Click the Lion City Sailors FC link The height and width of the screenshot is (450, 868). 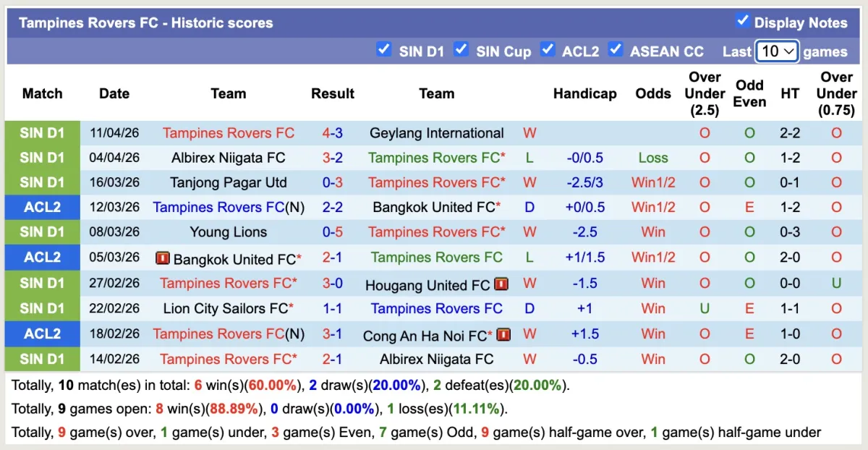(226, 309)
